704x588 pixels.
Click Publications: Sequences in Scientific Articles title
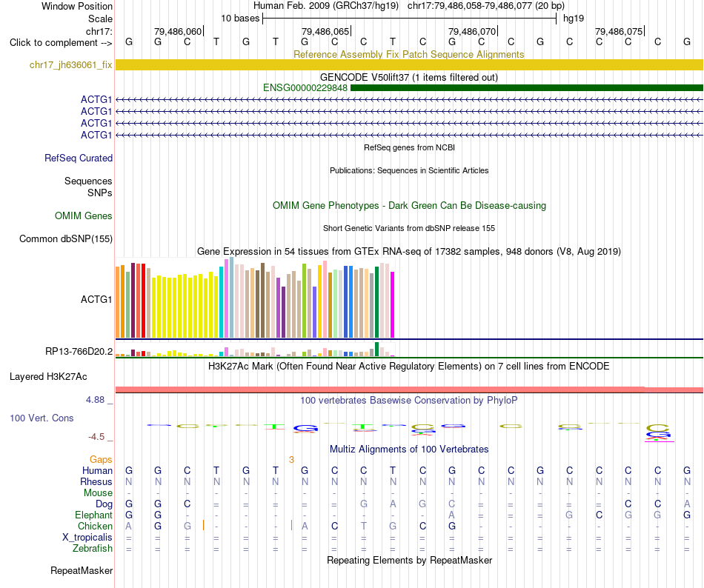tap(409, 170)
